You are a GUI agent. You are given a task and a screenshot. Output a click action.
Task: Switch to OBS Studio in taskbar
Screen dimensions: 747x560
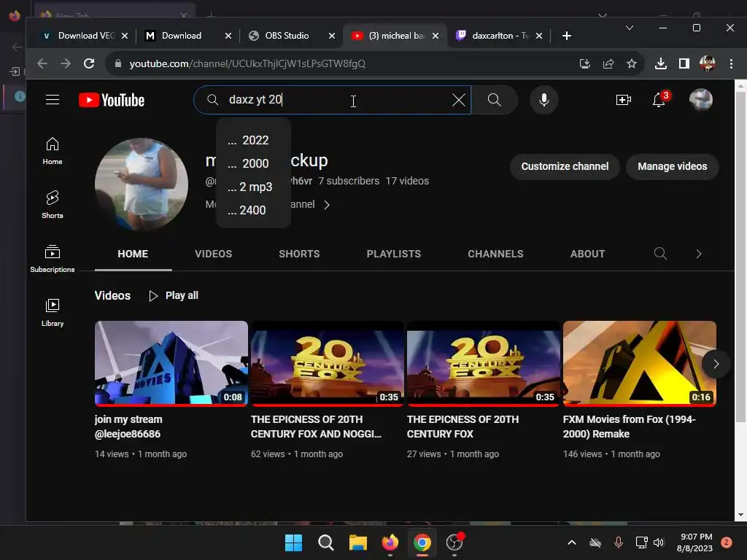tap(454, 542)
